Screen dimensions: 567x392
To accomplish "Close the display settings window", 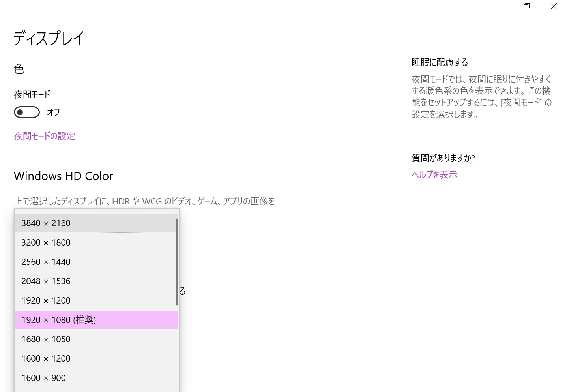I will click(x=554, y=6).
